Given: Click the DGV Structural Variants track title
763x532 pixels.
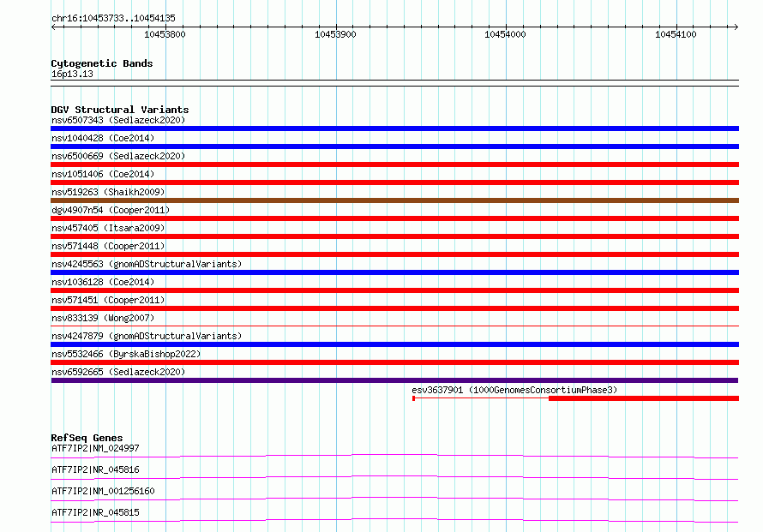Looking at the screenshot, I should coord(120,110).
